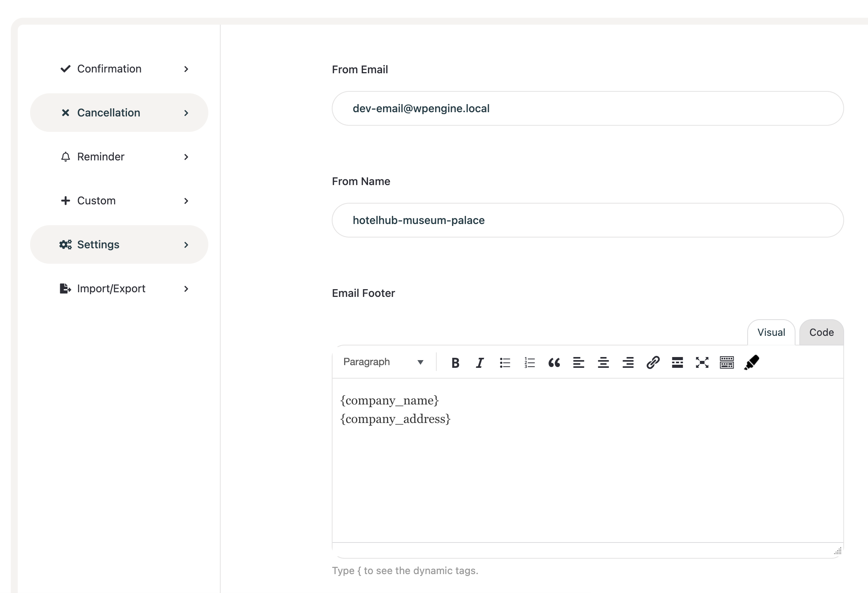Enter fullscreen editor mode
868x593 pixels.
click(702, 362)
